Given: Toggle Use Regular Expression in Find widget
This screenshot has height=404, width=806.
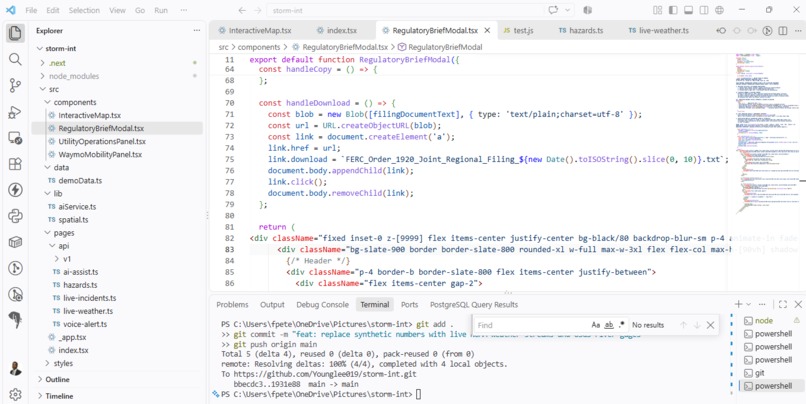Looking at the screenshot, I should (621, 325).
